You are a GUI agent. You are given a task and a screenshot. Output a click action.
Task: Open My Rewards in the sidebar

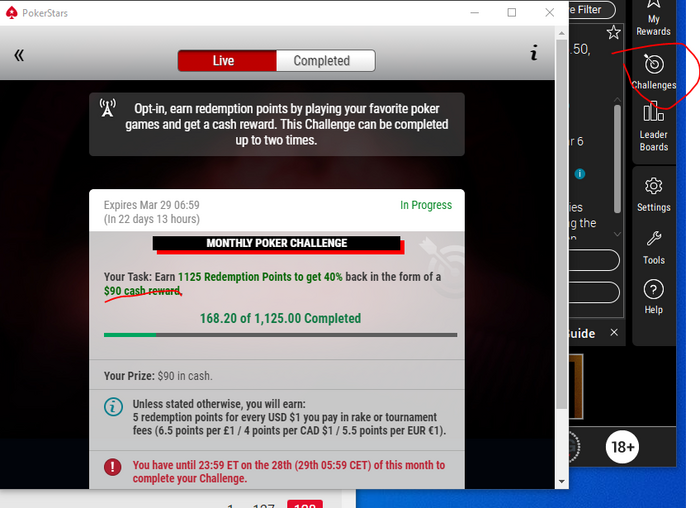(x=654, y=19)
